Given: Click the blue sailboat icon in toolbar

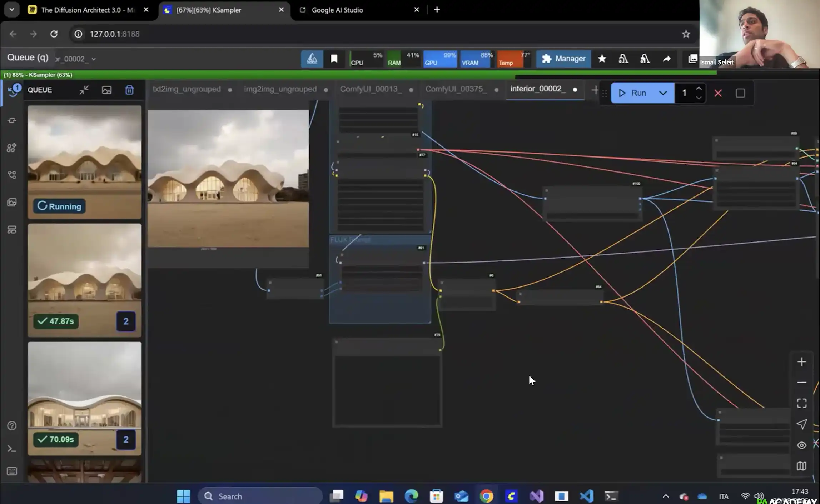Looking at the screenshot, I should (312, 59).
